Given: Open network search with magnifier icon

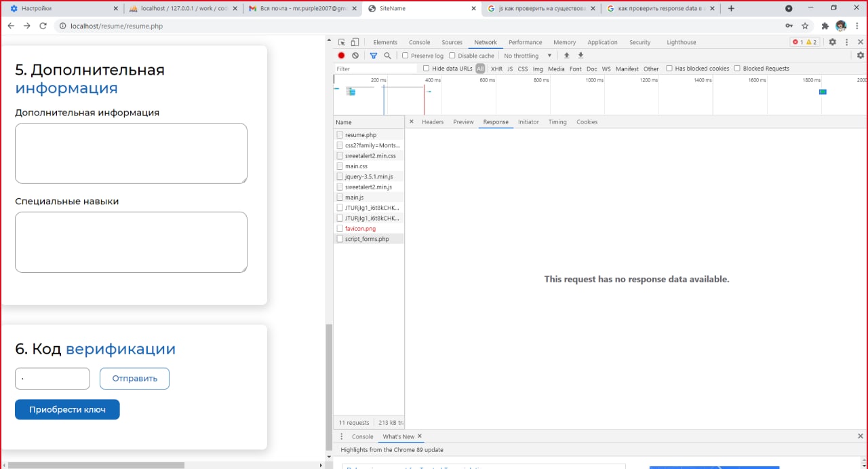Looking at the screenshot, I should 387,56.
